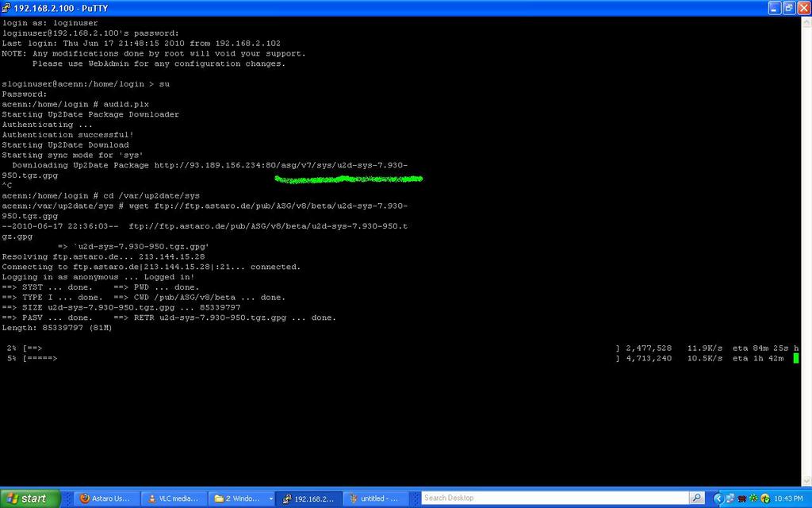Switch to the Astaro Us... Firefox taskbar item

click(x=107, y=498)
